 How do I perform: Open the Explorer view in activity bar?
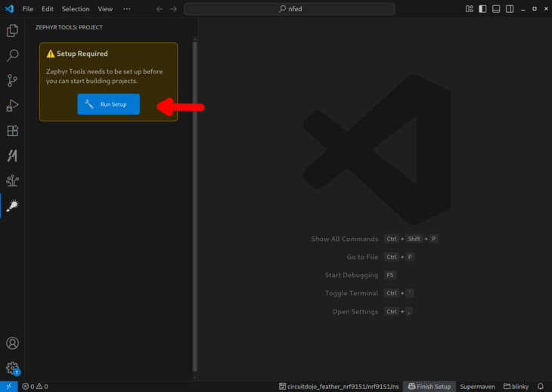[x=12, y=30]
